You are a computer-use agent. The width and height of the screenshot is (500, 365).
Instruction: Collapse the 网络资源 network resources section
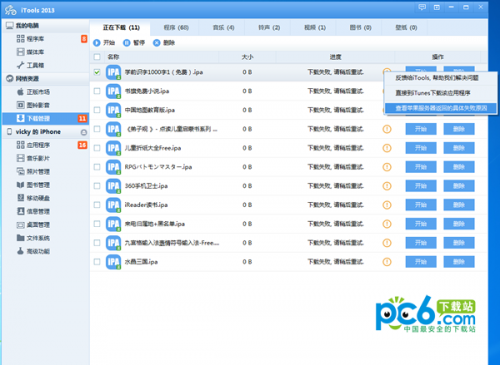tap(45, 79)
